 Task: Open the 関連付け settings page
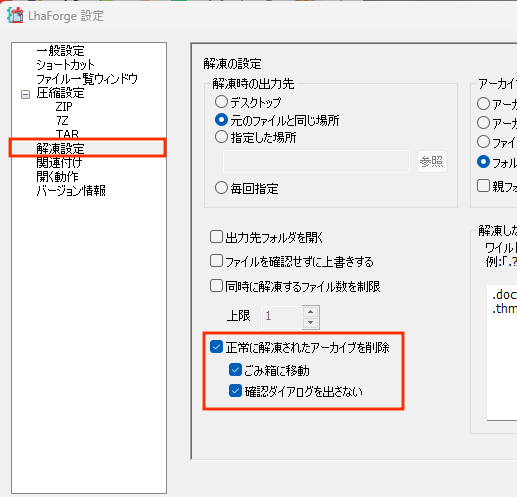[x=59, y=163]
